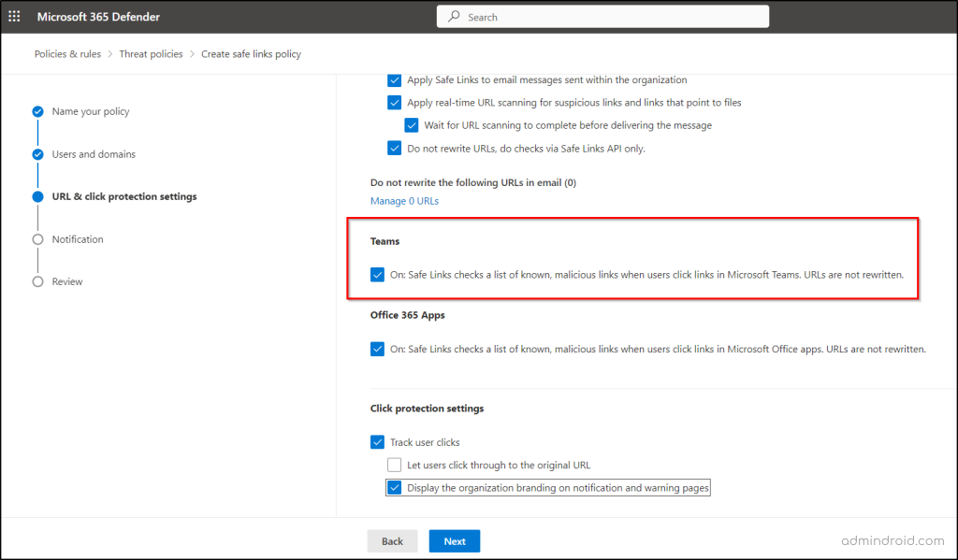Screen dimensions: 958x560
Task: Uncheck Wait for URL scanning to complete
Action: pyautogui.click(x=411, y=124)
